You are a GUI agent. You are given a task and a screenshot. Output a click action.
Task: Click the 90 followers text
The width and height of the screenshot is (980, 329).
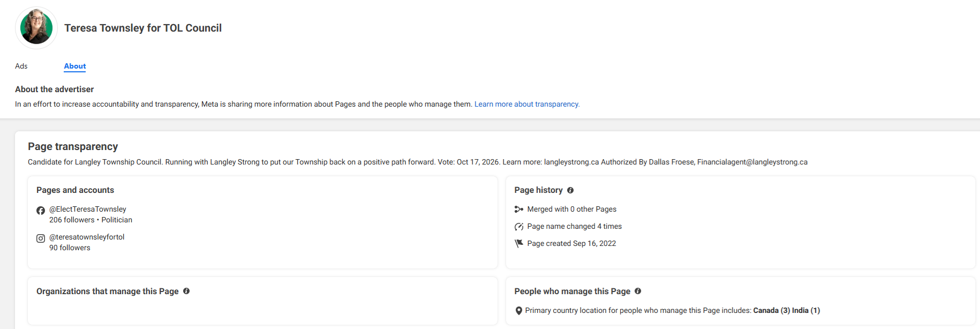70,248
